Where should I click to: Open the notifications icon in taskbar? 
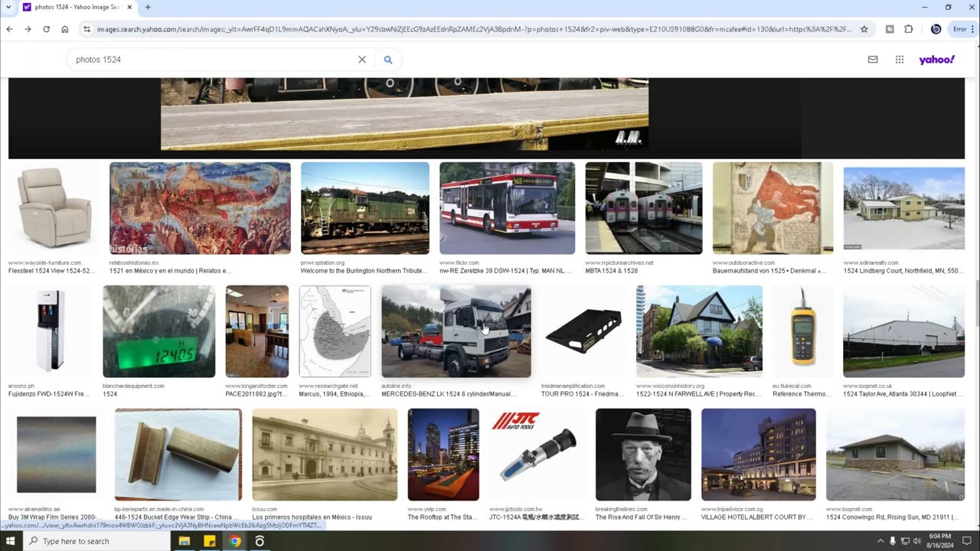click(968, 541)
